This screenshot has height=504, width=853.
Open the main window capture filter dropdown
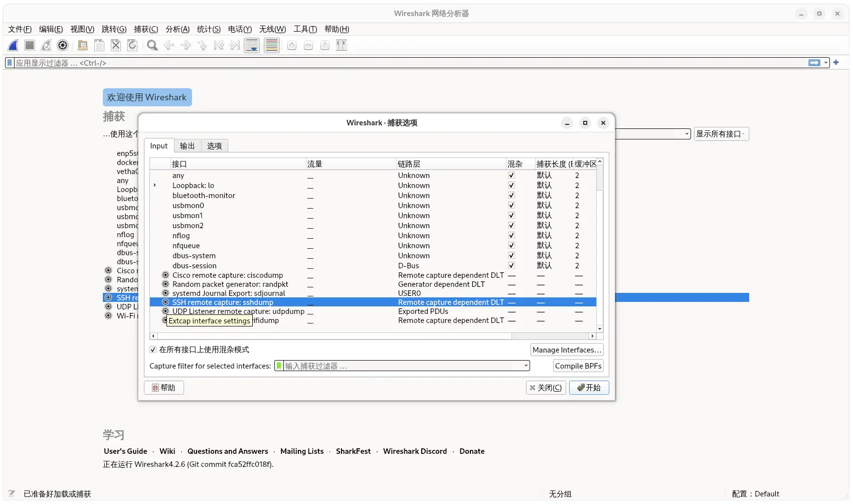point(687,134)
